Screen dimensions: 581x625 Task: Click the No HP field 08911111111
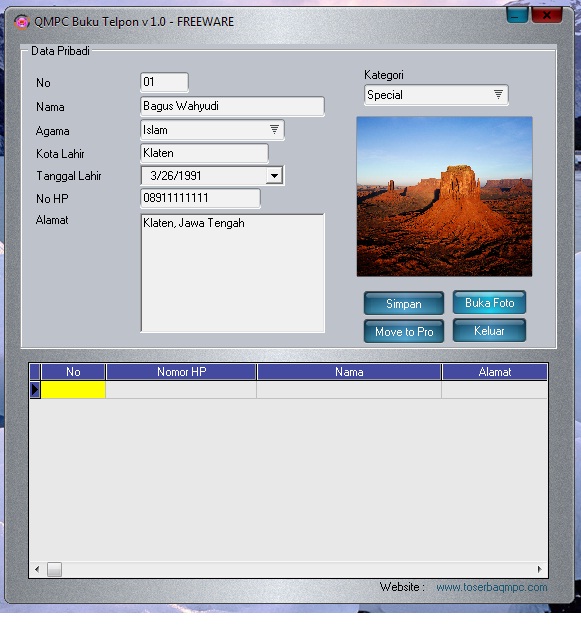(x=200, y=198)
